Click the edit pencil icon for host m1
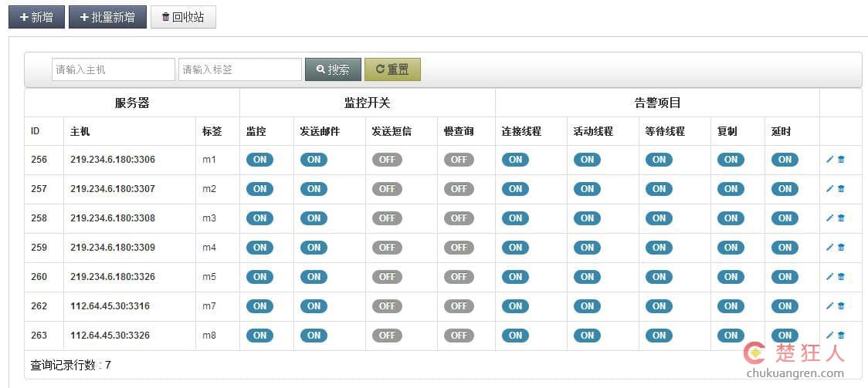This screenshot has height=388, width=868. (829, 160)
